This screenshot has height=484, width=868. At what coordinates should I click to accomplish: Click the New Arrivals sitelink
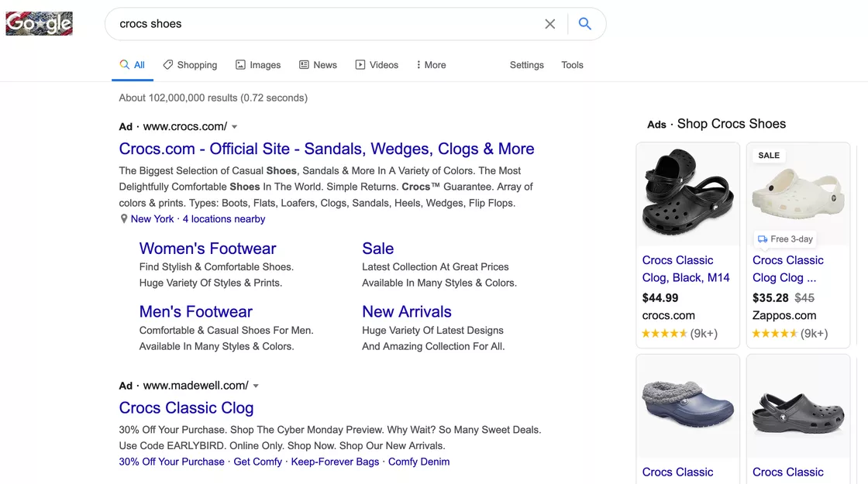406,312
